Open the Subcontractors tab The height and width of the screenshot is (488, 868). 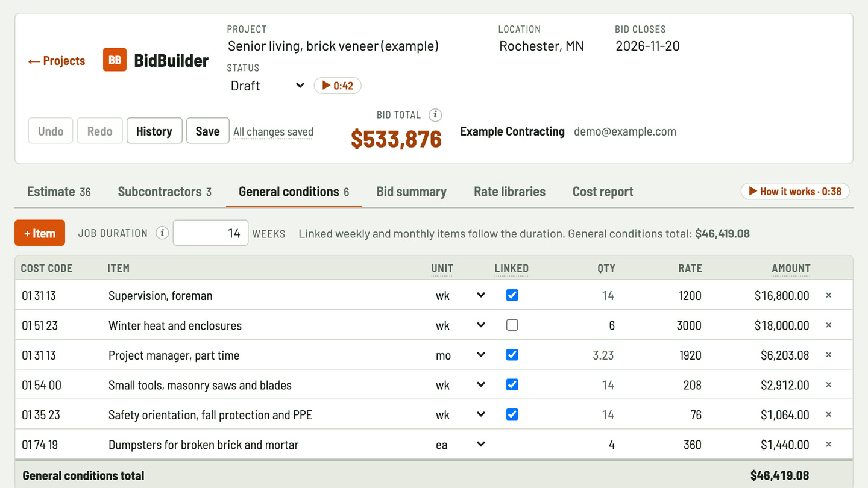(x=165, y=192)
